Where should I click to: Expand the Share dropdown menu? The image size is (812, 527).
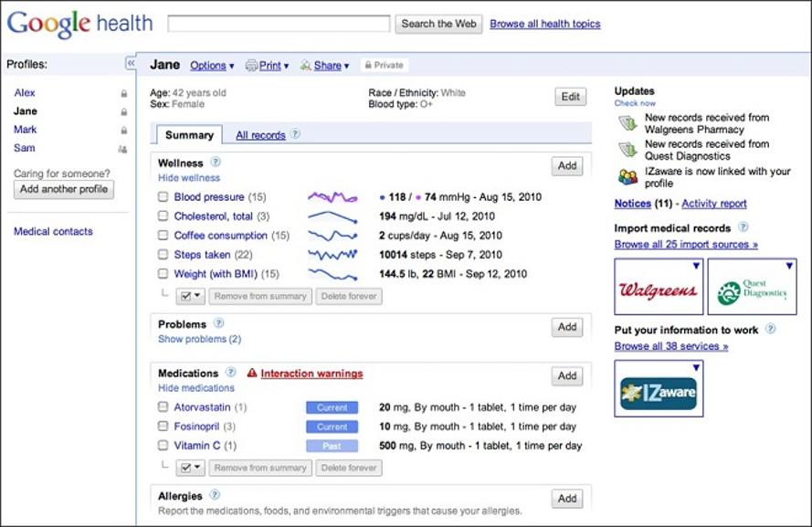(x=325, y=66)
